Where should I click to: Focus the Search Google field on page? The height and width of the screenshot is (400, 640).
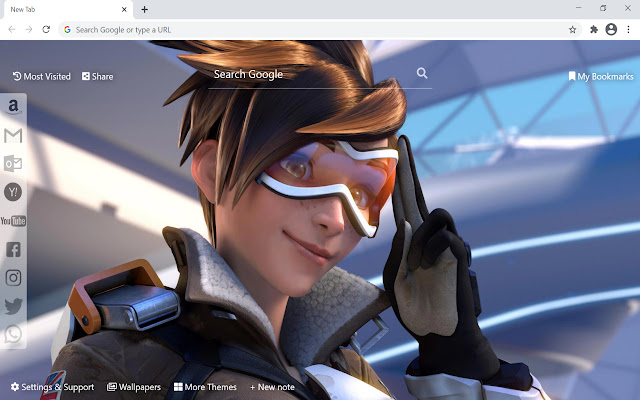[320, 74]
